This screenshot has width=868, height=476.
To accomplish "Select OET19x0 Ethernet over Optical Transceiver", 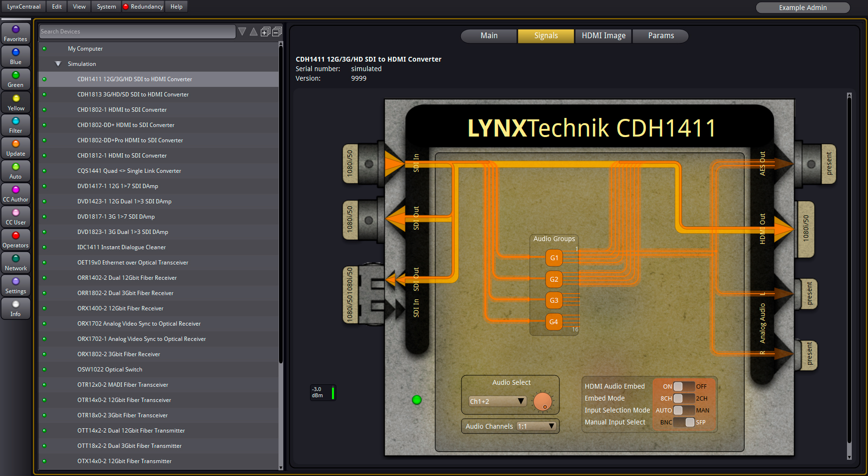I will click(159, 263).
